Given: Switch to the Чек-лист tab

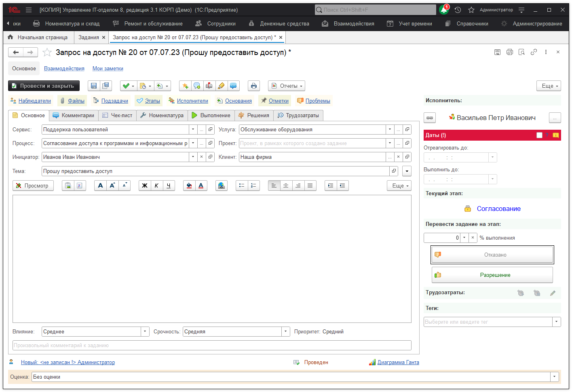Looking at the screenshot, I should pos(117,116).
